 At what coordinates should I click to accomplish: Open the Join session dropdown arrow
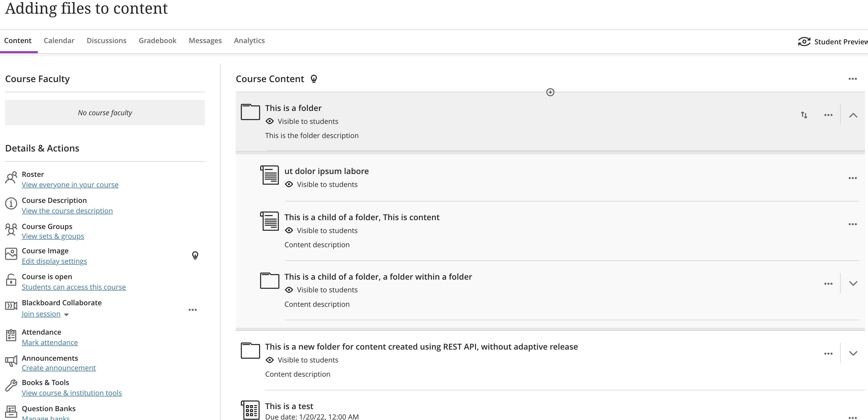pos(66,315)
